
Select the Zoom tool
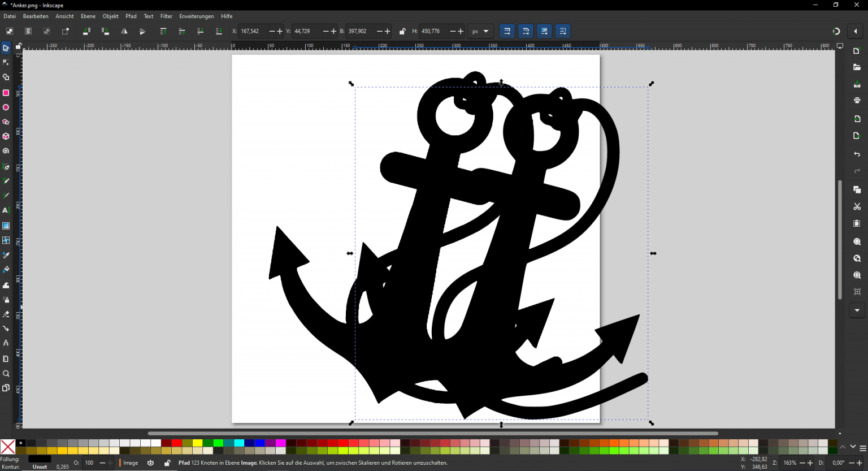point(6,373)
